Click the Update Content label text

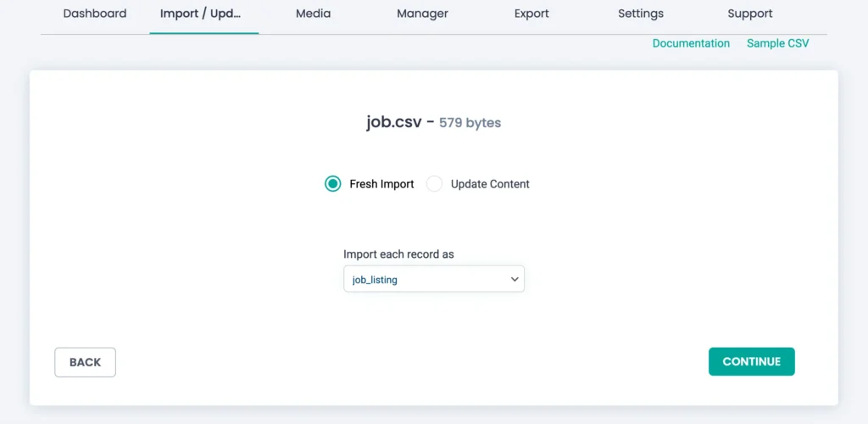coord(490,184)
